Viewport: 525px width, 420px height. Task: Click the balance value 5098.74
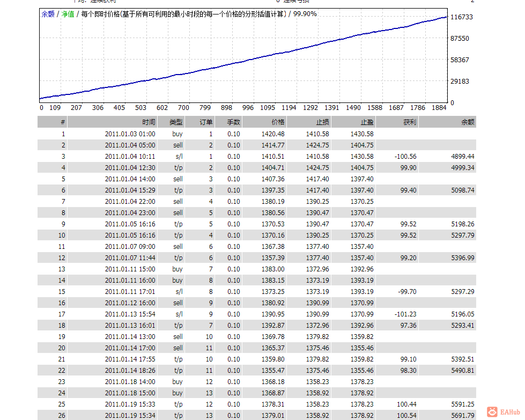click(x=463, y=190)
